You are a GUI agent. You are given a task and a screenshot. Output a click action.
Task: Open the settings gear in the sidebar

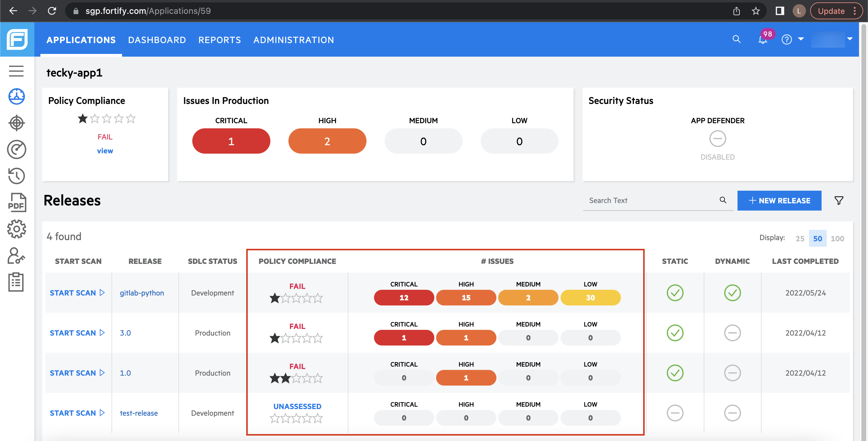click(x=16, y=229)
